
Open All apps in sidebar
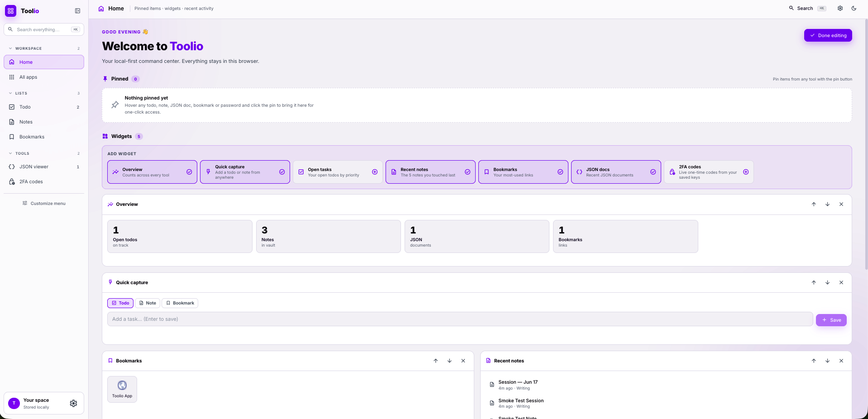(44, 77)
